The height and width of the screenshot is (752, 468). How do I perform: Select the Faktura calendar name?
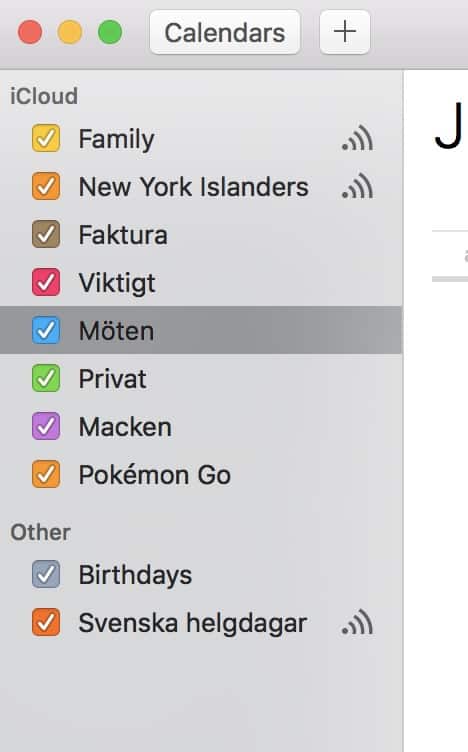[123, 235]
